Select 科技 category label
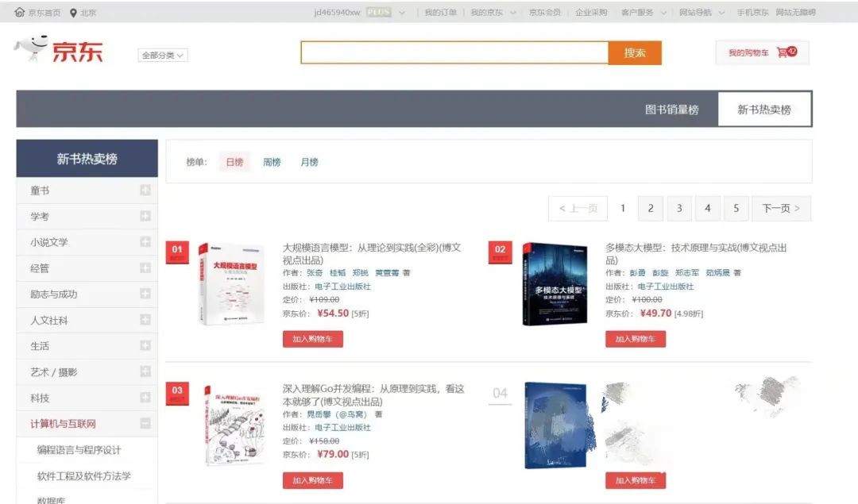The width and height of the screenshot is (858, 504). (x=40, y=398)
